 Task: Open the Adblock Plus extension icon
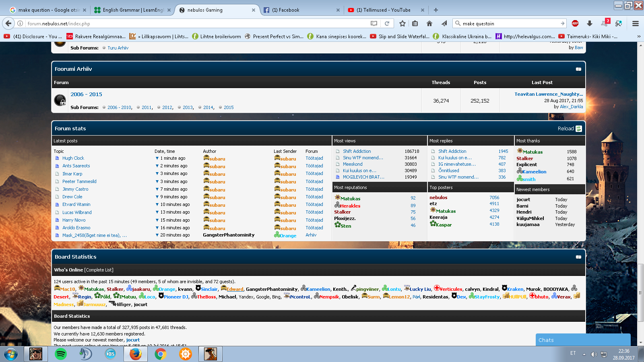click(575, 23)
